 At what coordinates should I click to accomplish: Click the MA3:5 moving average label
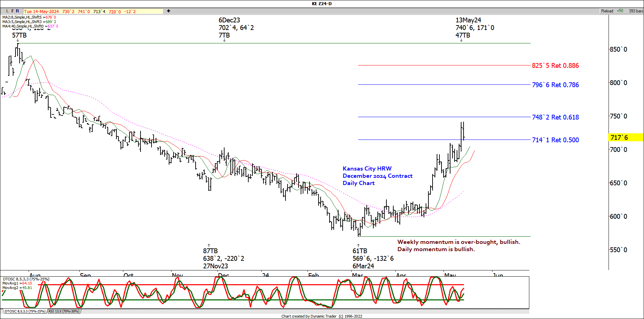click(29, 22)
